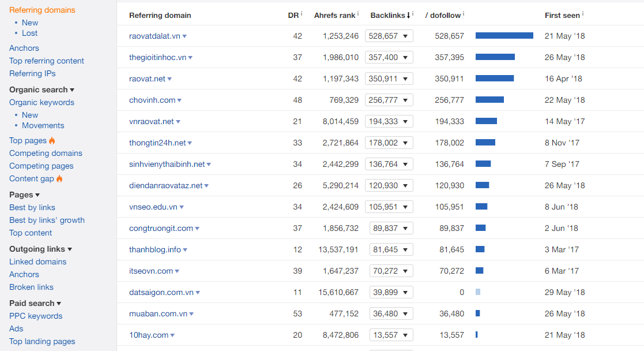This screenshot has width=644, height=351.
Task: Click the Backlinks column info icon
Action: [412, 14]
